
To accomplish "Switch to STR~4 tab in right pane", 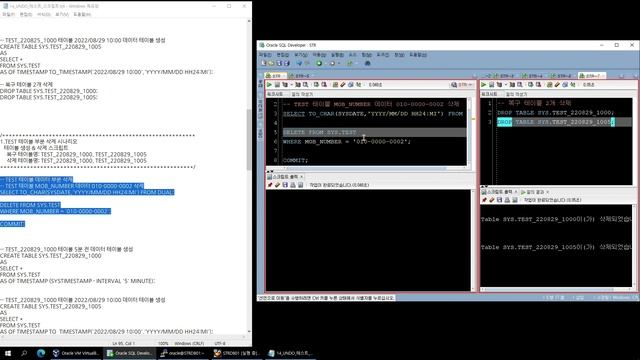I will coord(534,76).
